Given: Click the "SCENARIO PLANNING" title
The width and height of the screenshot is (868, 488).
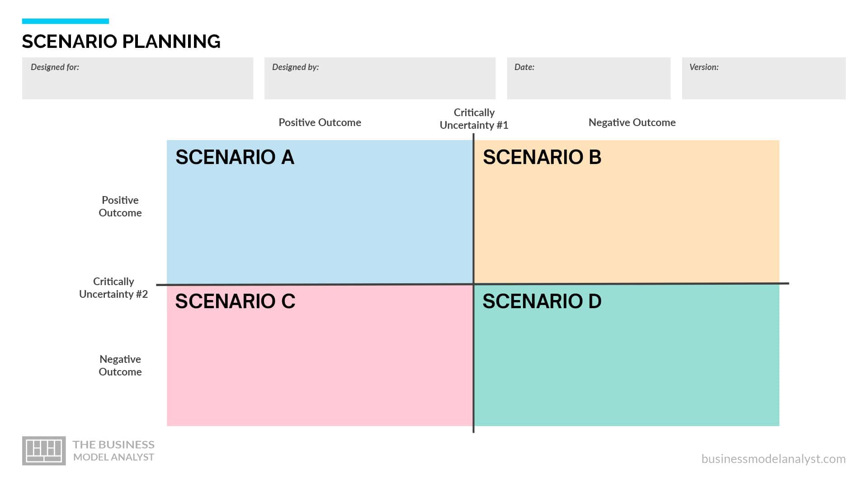Looking at the screenshot, I should (x=121, y=42).
